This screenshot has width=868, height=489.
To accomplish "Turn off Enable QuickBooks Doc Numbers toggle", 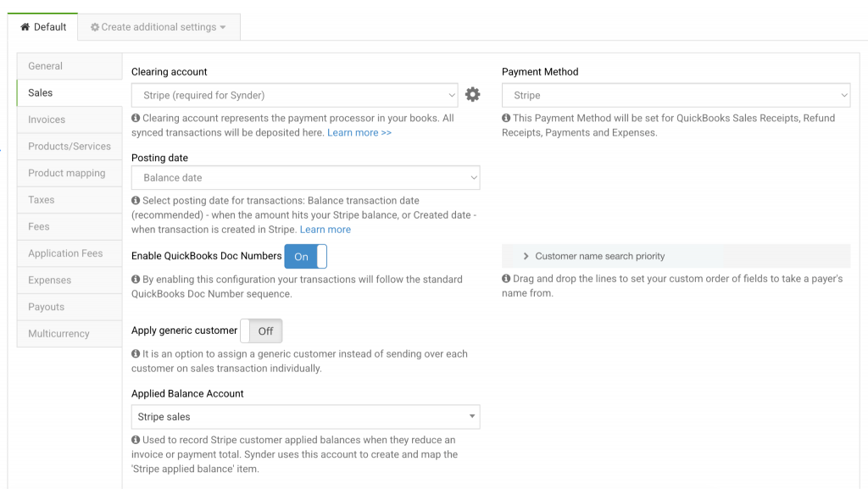I will tap(305, 256).
